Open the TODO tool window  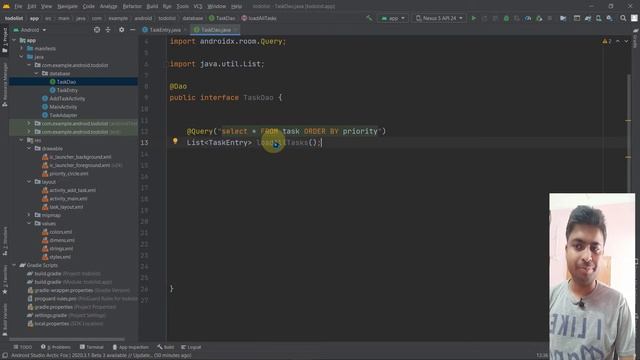(22, 347)
